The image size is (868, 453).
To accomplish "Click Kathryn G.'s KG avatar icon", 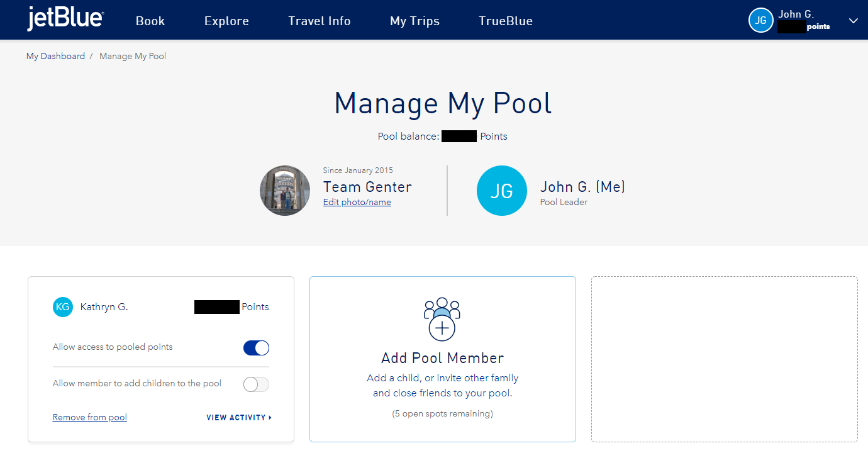I will click(63, 307).
